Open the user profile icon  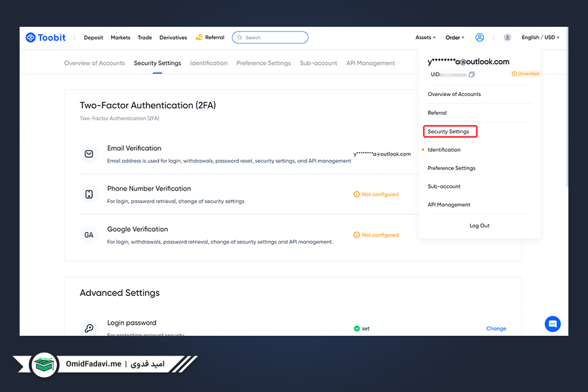[480, 37]
